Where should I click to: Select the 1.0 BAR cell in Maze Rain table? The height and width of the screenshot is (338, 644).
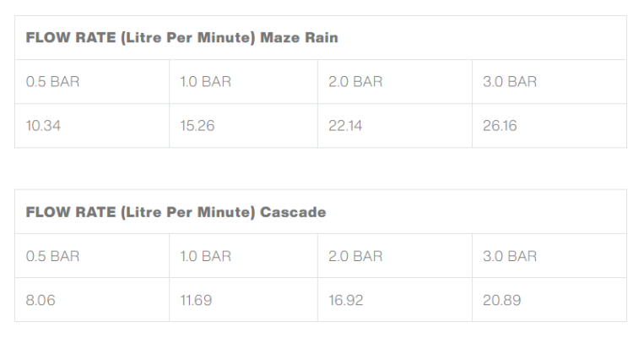point(205,82)
